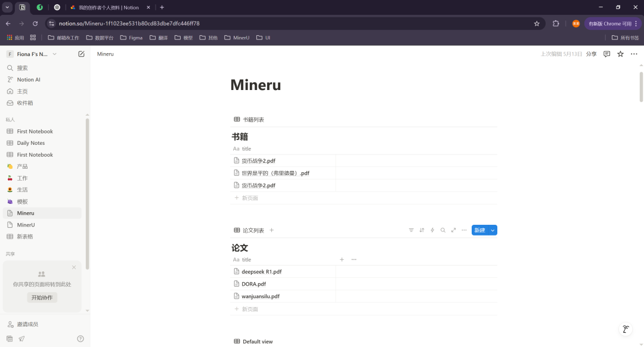Select the Notion browser tab
The height and width of the screenshot is (347, 644).
click(x=109, y=7)
